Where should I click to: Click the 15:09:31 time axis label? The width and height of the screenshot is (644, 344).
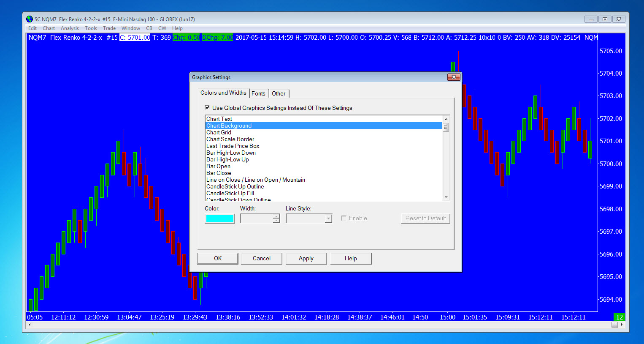[508, 317]
